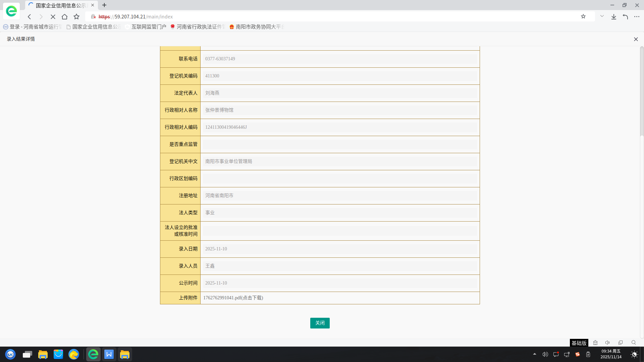Open 互联网监管门户 bookmark
The height and width of the screenshot is (362, 644).
click(148, 27)
